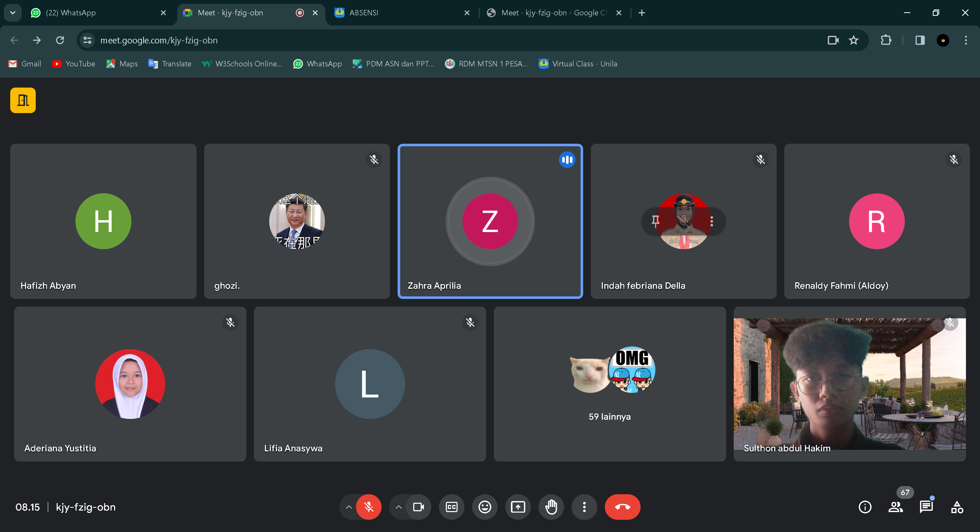Open the emoji reactions button

[485, 507]
